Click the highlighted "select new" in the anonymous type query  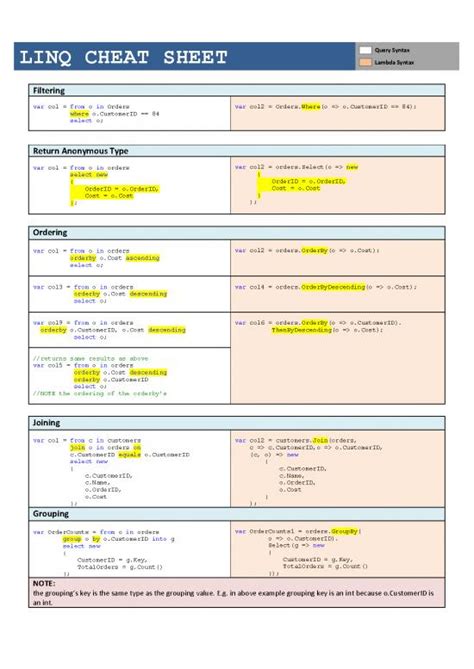[x=89, y=175]
